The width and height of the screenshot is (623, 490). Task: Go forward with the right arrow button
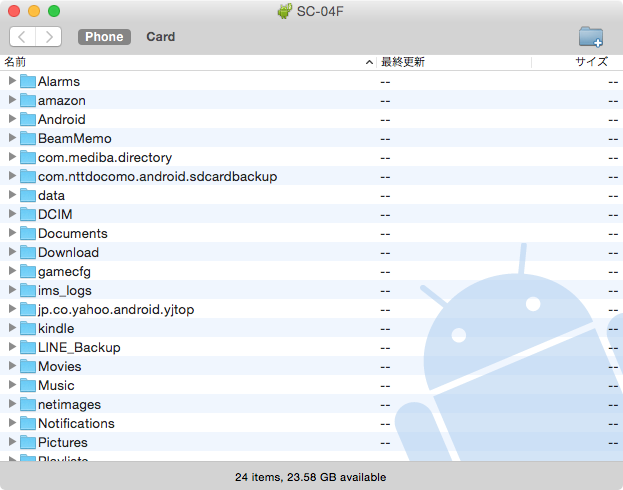[x=48, y=37]
